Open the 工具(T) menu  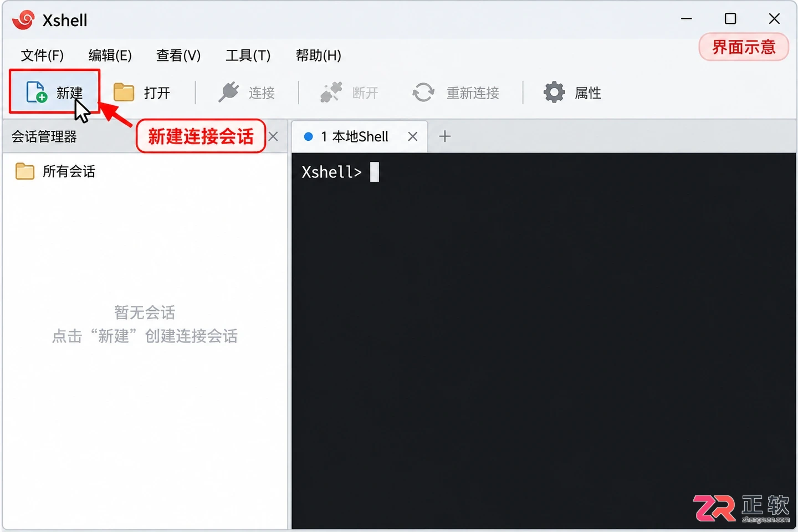click(248, 55)
